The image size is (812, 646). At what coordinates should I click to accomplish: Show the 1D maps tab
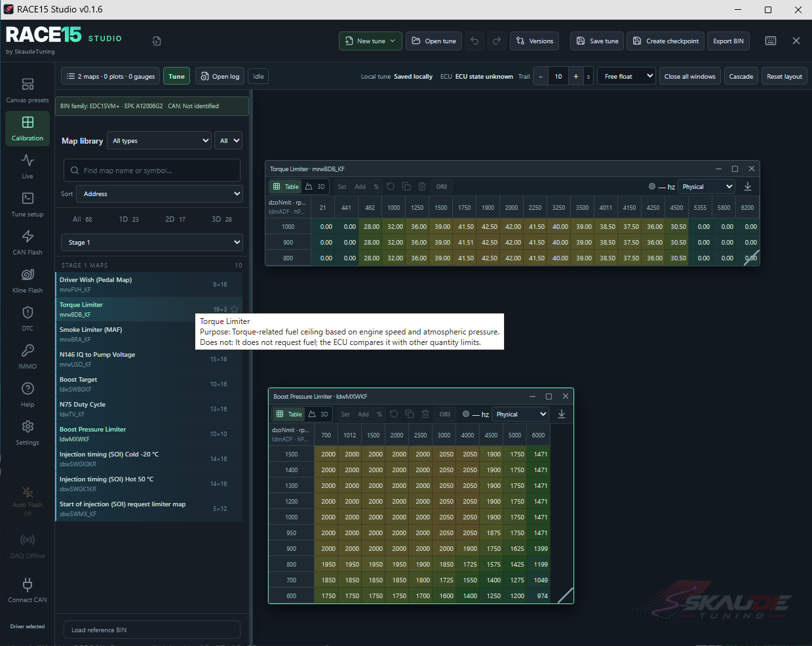128,219
